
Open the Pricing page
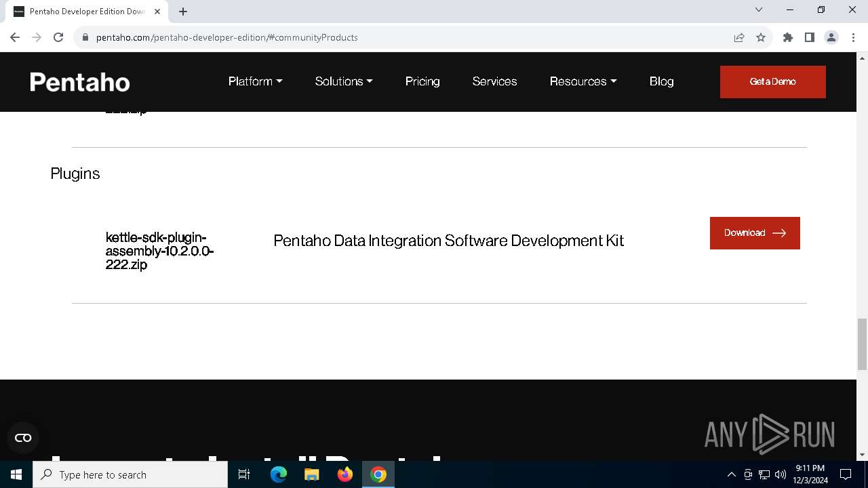click(x=422, y=81)
